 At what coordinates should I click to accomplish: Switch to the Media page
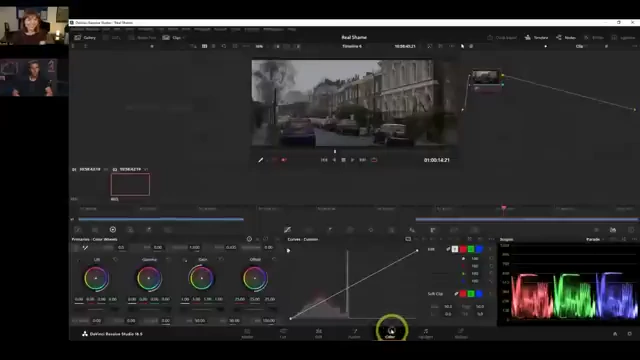coord(247,333)
